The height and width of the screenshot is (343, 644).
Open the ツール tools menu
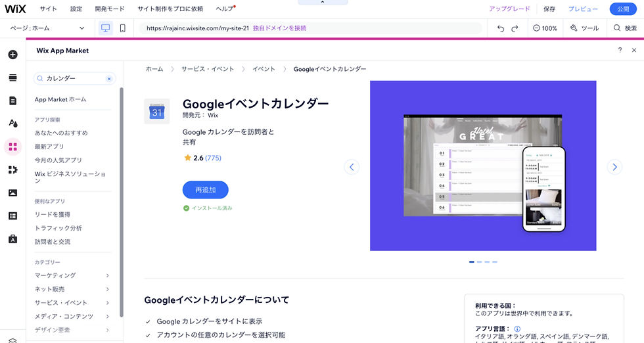584,28
